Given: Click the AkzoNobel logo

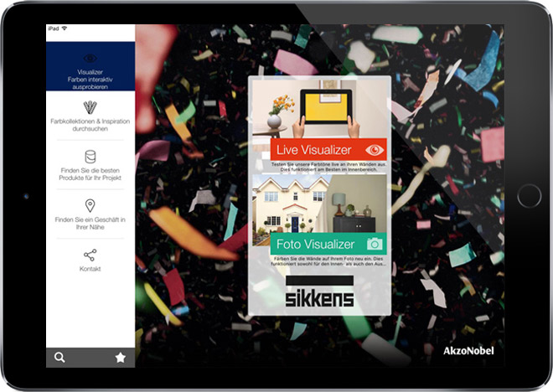Looking at the screenshot, I should tap(468, 350).
